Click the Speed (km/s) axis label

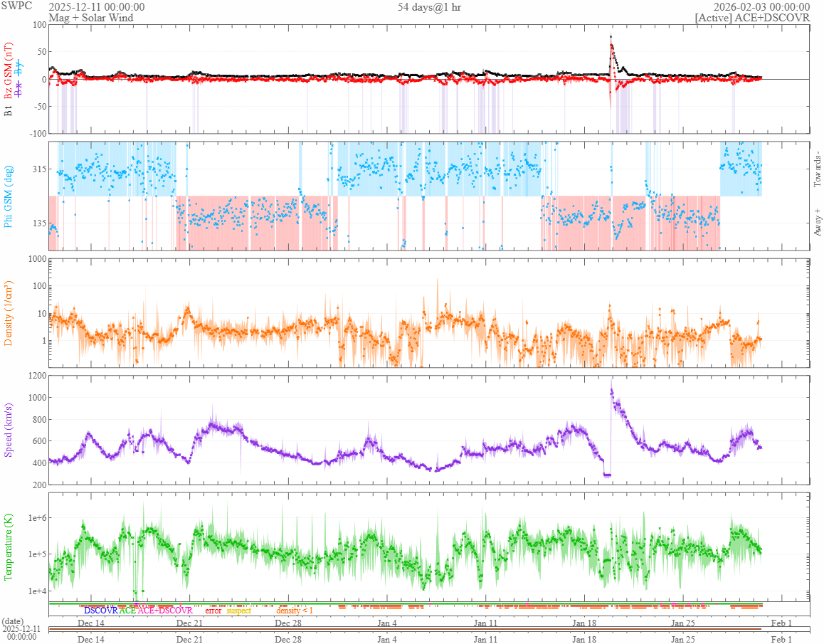point(9,431)
